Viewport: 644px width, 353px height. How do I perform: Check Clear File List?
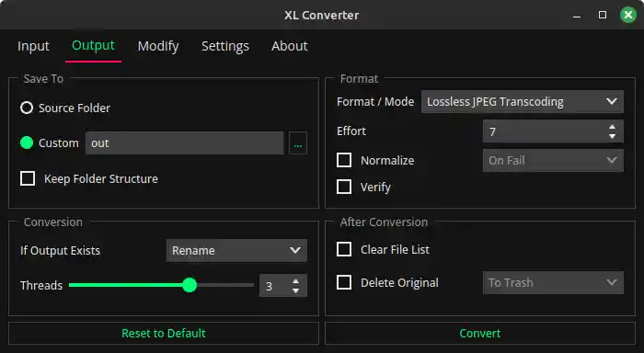[x=344, y=249]
